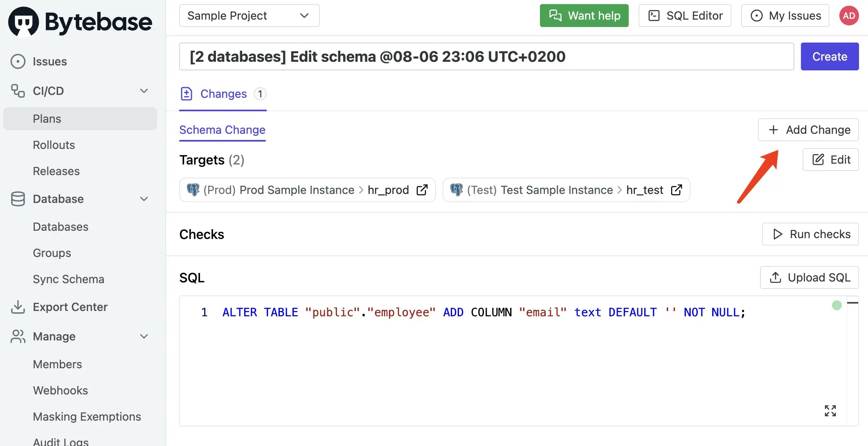868x446 pixels.
Task: Open the SQL Editor button
Action: click(685, 16)
